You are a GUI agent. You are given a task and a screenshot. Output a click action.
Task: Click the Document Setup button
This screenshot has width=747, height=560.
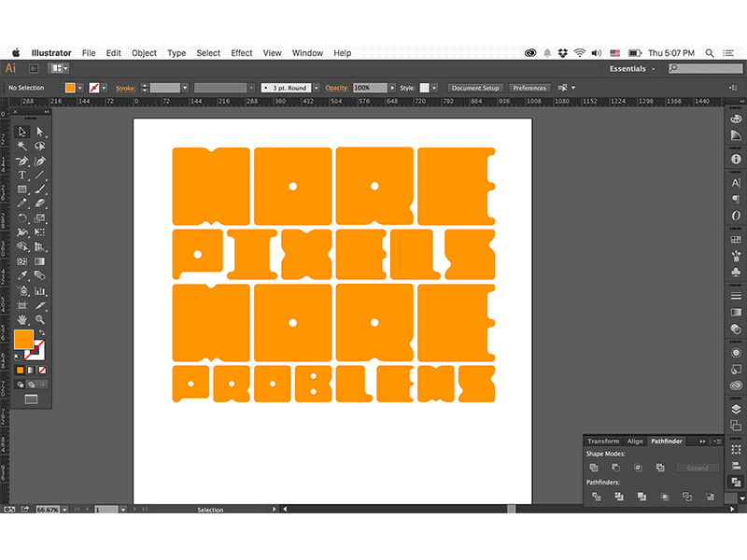[475, 87]
